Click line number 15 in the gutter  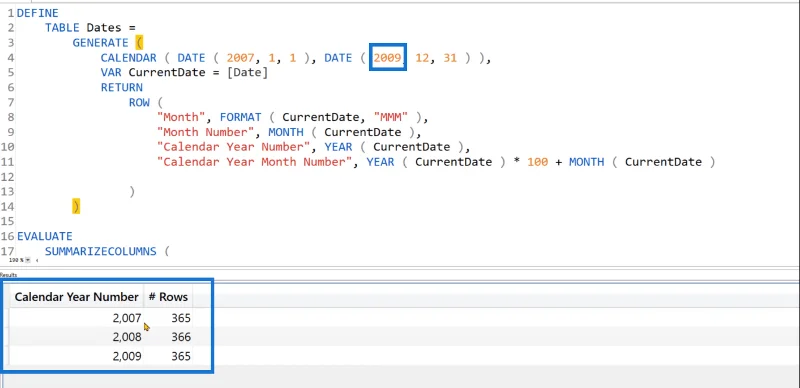(8, 221)
